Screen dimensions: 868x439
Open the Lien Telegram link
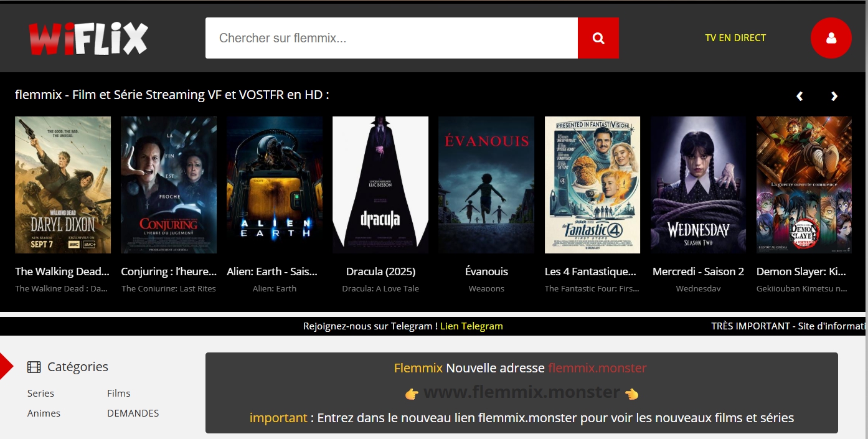(x=471, y=326)
